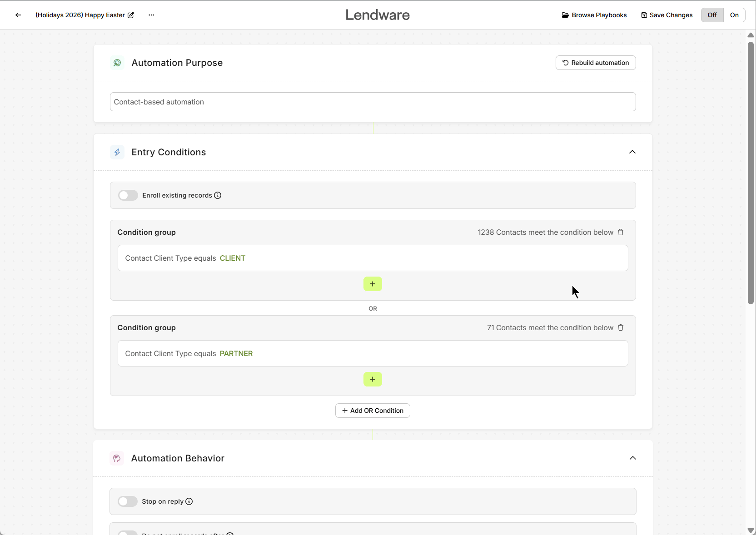The width and height of the screenshot is (756, 535).
Task: Click the Contact-based automation purpose field
Action: point(373,102)
